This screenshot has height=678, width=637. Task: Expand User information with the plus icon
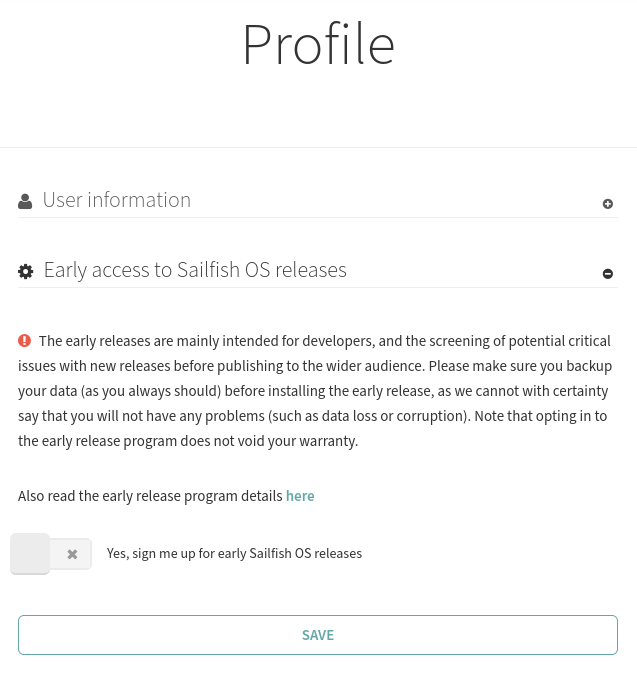[607, 204]
